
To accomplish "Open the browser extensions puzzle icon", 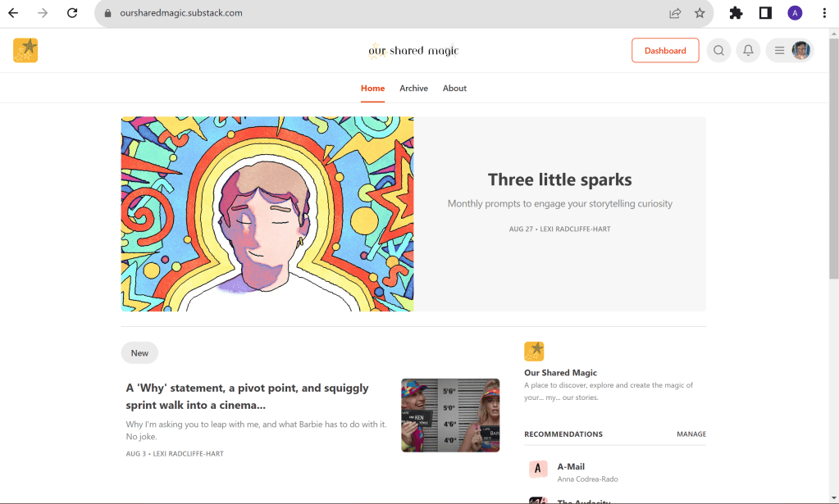I will tap(736, 13).
